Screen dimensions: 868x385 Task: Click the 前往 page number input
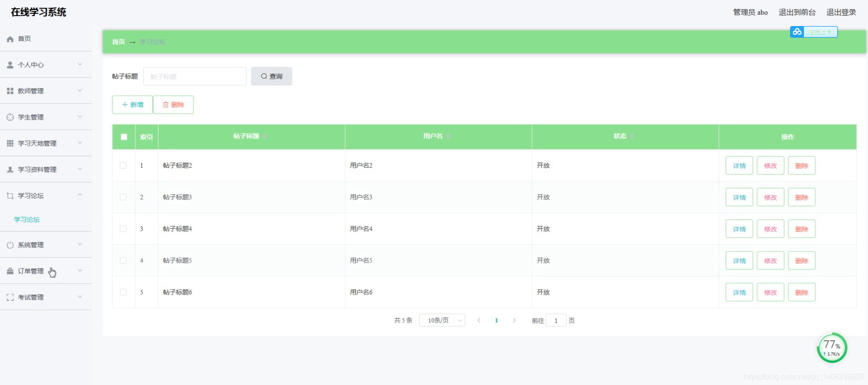point(556,320)
